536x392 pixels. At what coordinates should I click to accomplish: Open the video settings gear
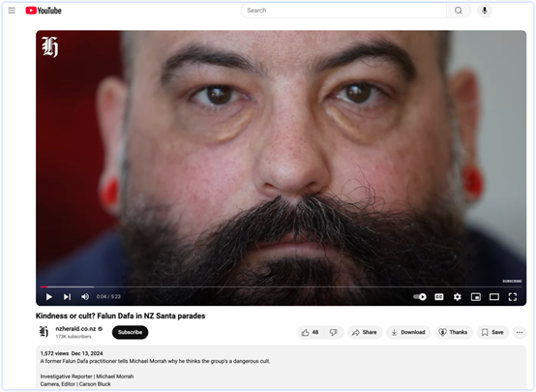click(458, 297)
